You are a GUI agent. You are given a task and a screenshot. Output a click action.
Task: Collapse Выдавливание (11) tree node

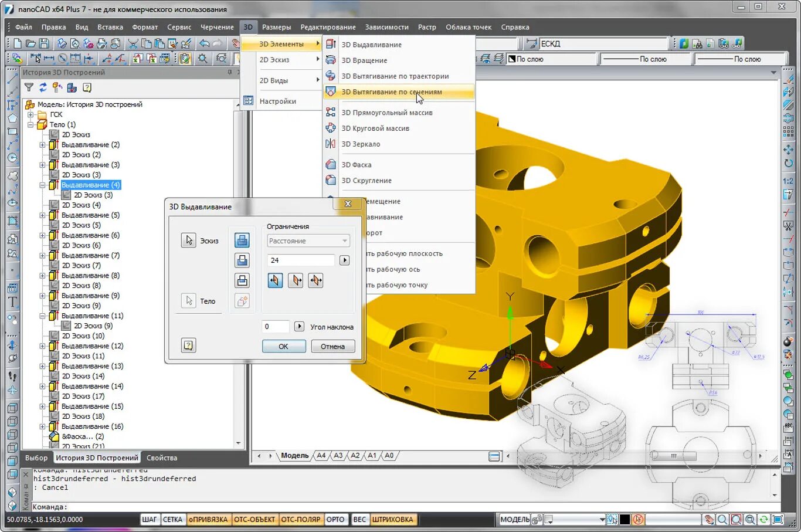coord(42,316)
